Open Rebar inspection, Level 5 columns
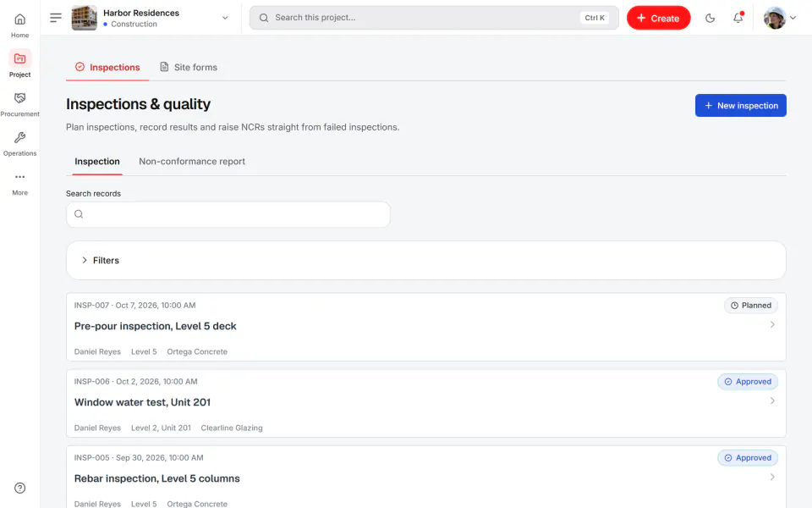This screenshot has height=508, width=812. pyautogui.click(x=157, y=478)
